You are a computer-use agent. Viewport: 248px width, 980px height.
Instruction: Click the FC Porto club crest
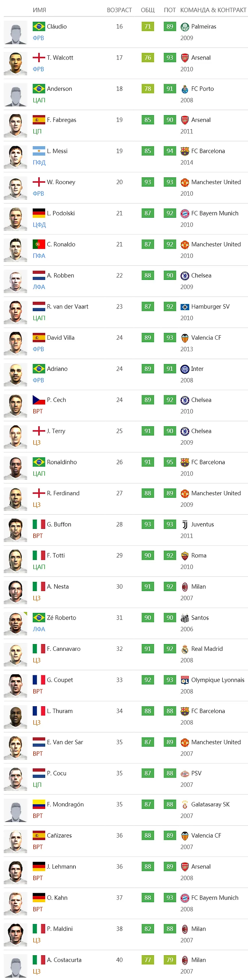[x=184, y=89]
